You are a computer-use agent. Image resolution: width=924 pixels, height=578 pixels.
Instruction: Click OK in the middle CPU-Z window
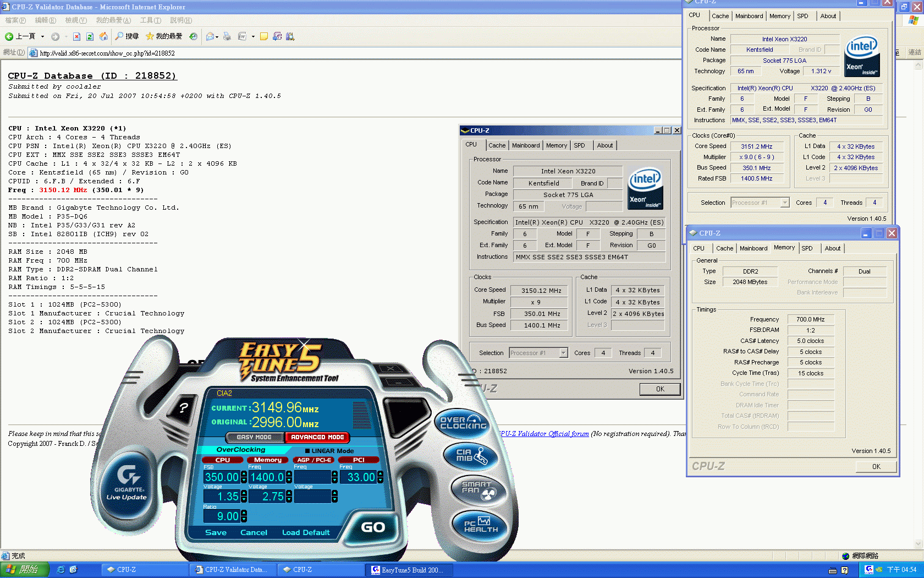660,389
